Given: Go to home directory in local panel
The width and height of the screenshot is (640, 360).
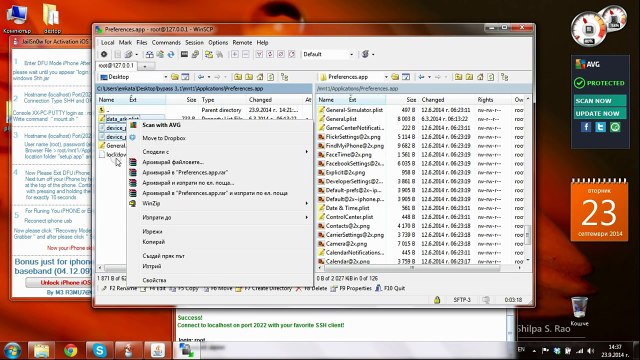Looking at the screenshot, I should tap(260, 77).
